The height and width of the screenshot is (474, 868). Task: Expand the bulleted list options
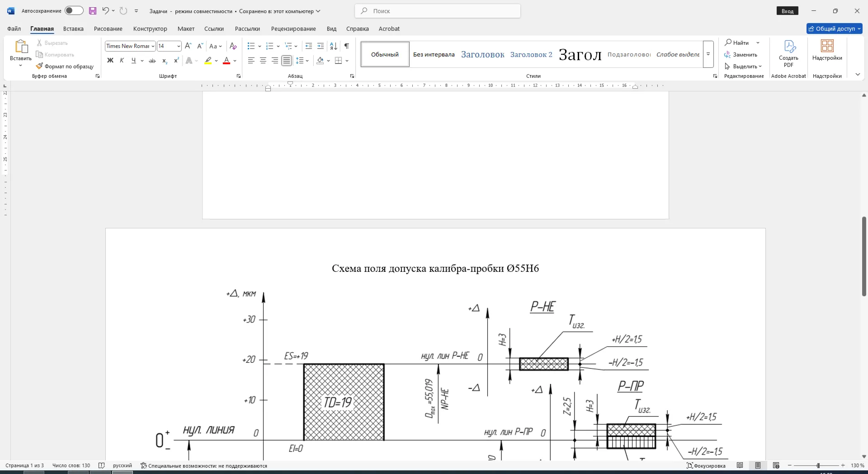point(259,46)
